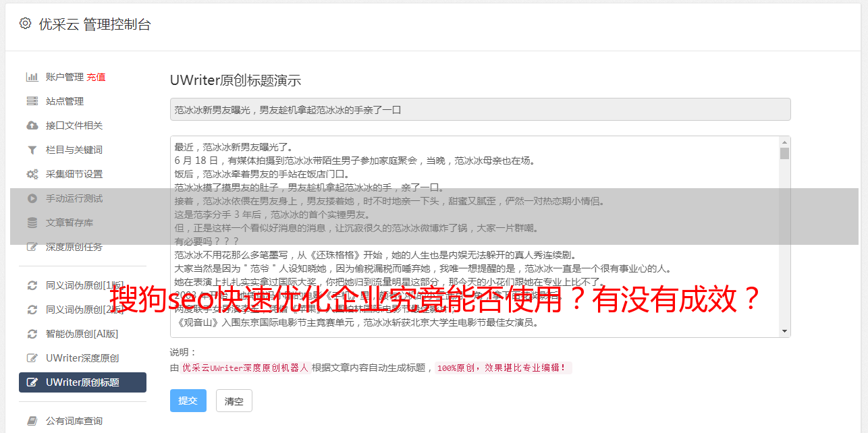Open 账户管理 bar chart icon
The width and height of the screenshot is (868, 433).
[x=32, y=77]
